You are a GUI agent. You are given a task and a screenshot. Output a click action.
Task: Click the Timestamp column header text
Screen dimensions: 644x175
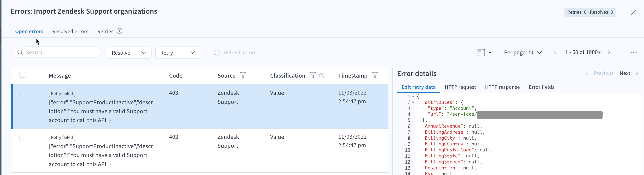pyautogui.click(x=353, y=76)
